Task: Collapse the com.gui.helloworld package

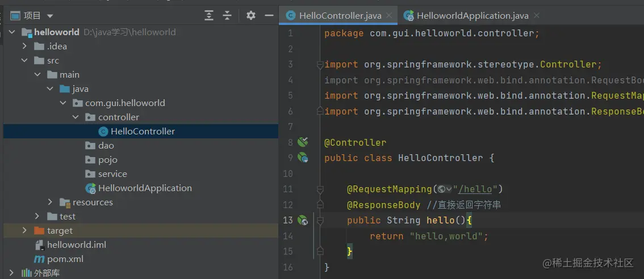Action: click(63, 103)
